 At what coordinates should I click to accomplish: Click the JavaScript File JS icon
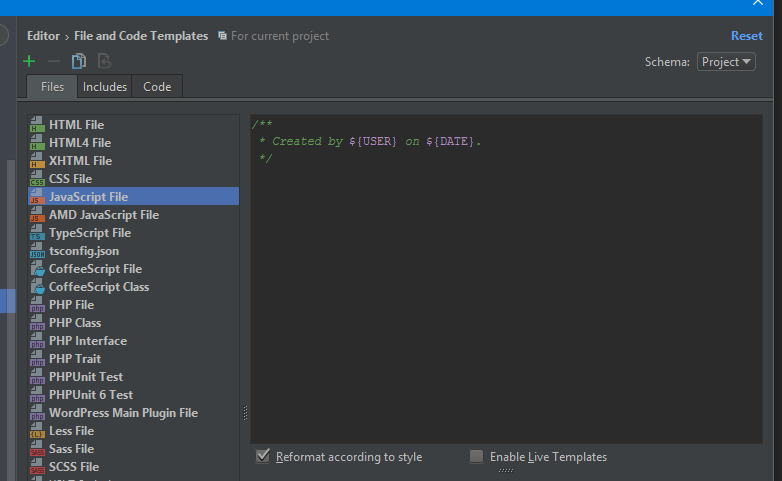click(x=37, y=196)
